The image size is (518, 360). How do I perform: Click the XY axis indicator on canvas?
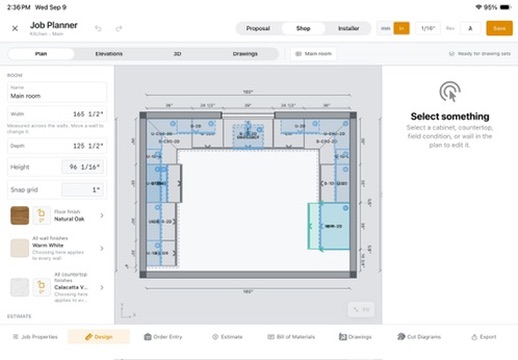[x=128, y=311]
